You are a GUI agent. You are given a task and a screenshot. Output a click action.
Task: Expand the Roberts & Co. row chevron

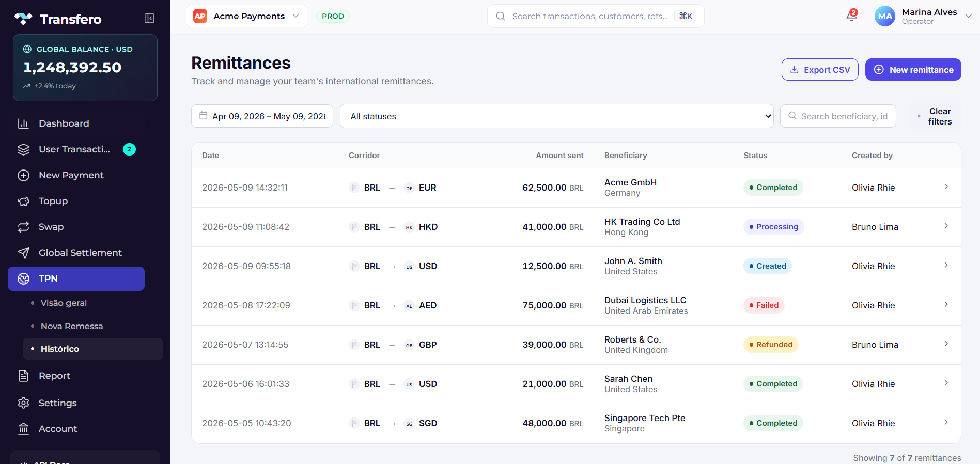(x=946, y=344)
